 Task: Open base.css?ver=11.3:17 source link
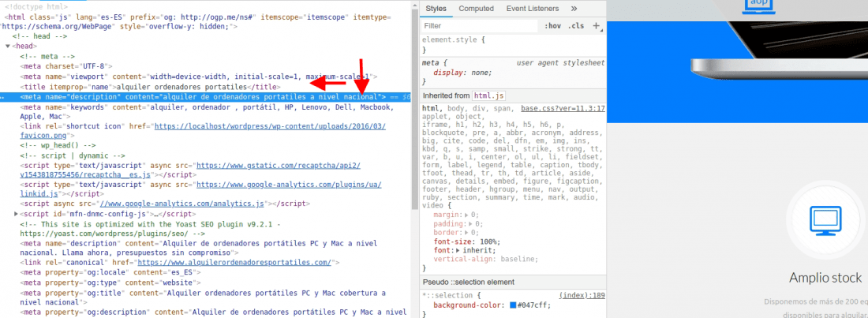click(x=563, y=109)
